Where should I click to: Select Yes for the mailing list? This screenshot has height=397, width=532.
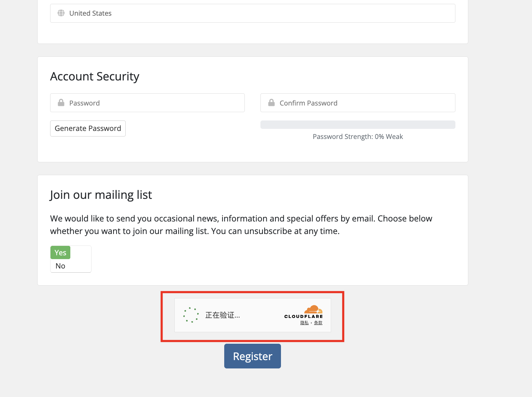(x=60, y=252)
